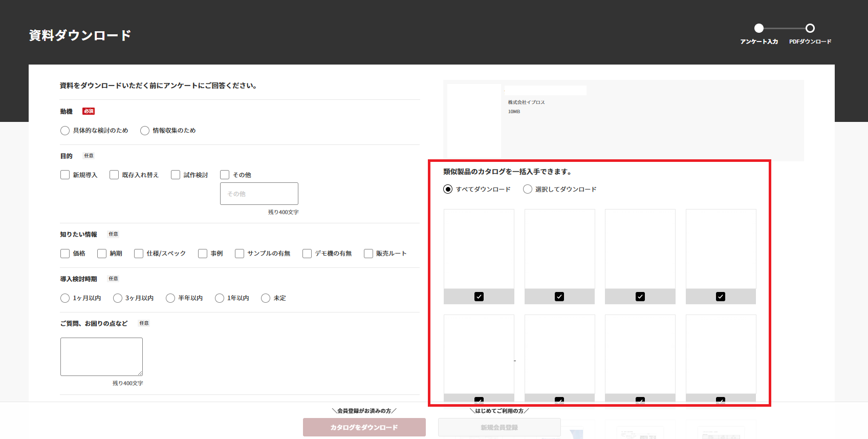Select すべてダウンロード radio button
This screenshot has width=868, height=439.
tap(448, 189)
